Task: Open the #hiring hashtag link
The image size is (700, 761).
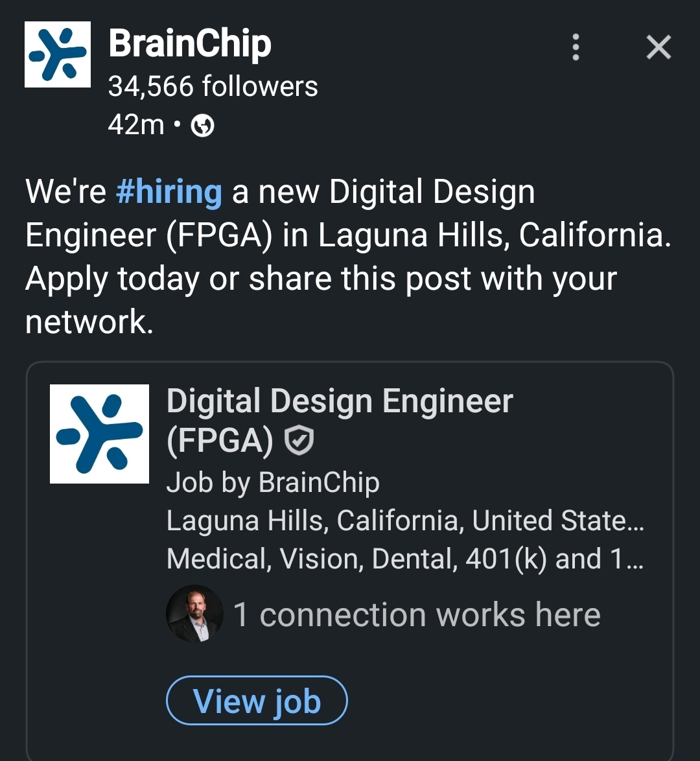Action: pyautogui.click(x=169, y=192)
